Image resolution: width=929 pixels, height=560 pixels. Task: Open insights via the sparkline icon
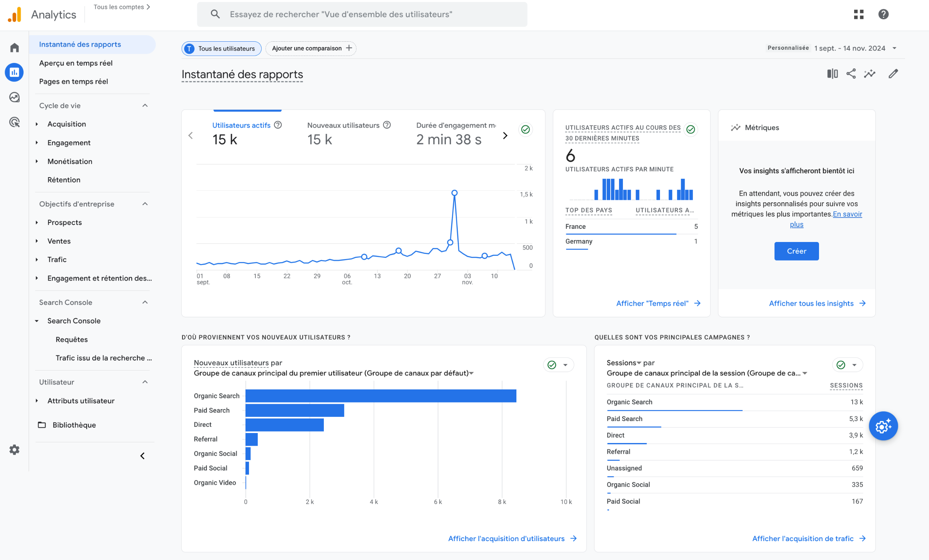click(x=870, y=73)
